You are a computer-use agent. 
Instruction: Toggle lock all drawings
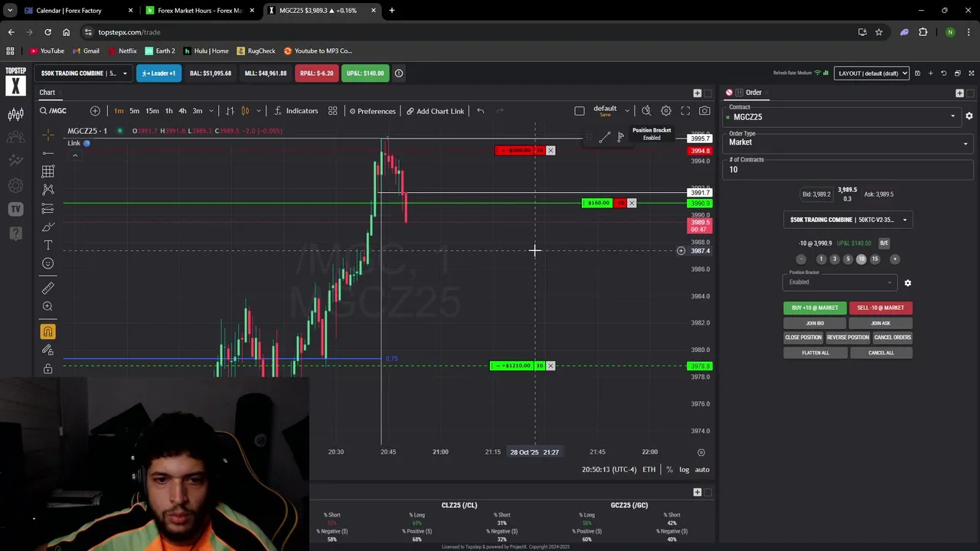[x=47, y=369]
